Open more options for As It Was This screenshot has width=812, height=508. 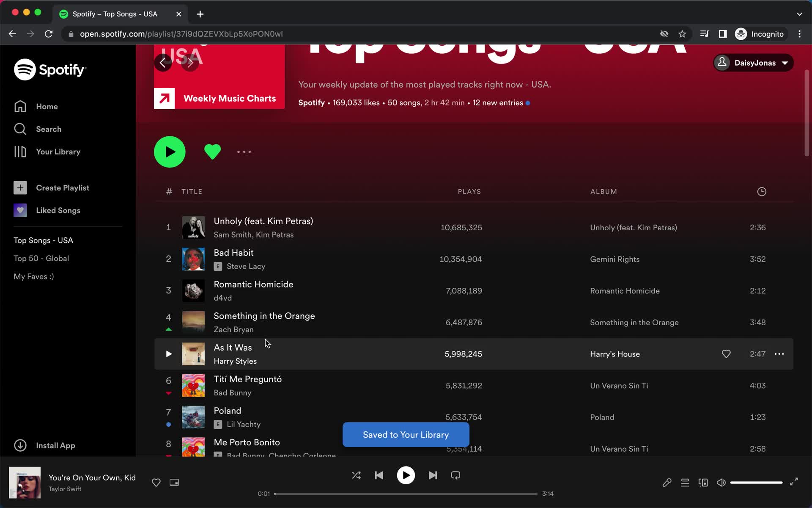point(779,354)
